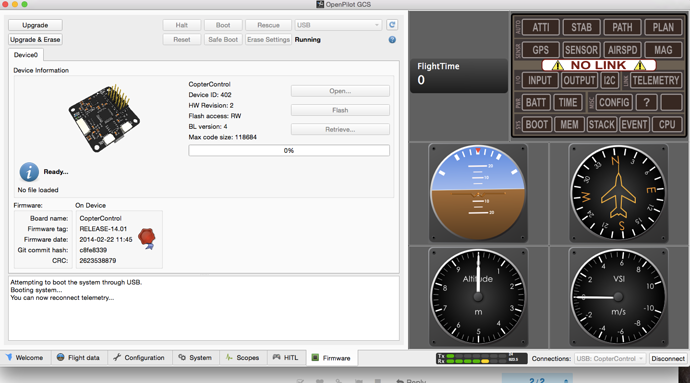Image resolution: width=690 pixels, height=383 pixels.
Task: Open the Connections USB: CopterControl dropdown
Action: point(610,358)
